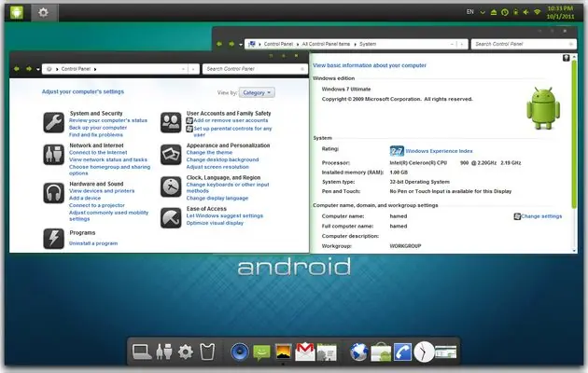
Task: Open the Android market bag icon in dock
Action: (x=381, y=352)
